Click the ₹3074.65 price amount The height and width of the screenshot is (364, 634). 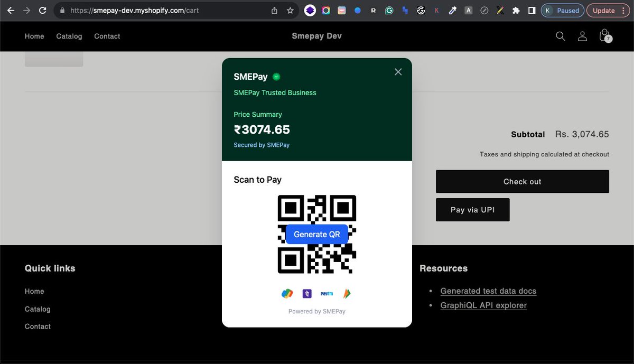pos(262,129)
